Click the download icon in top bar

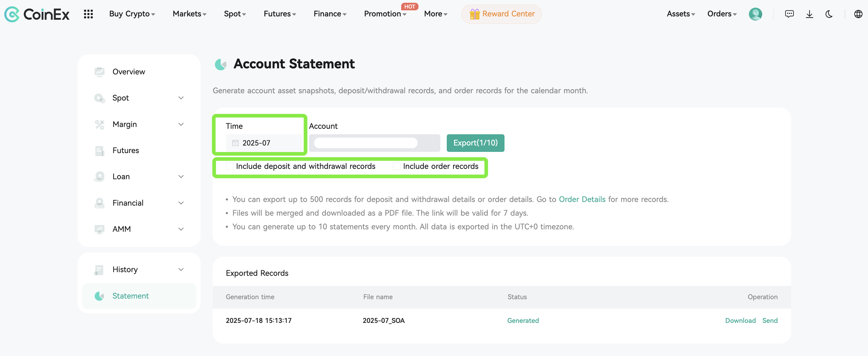point(809,14)
